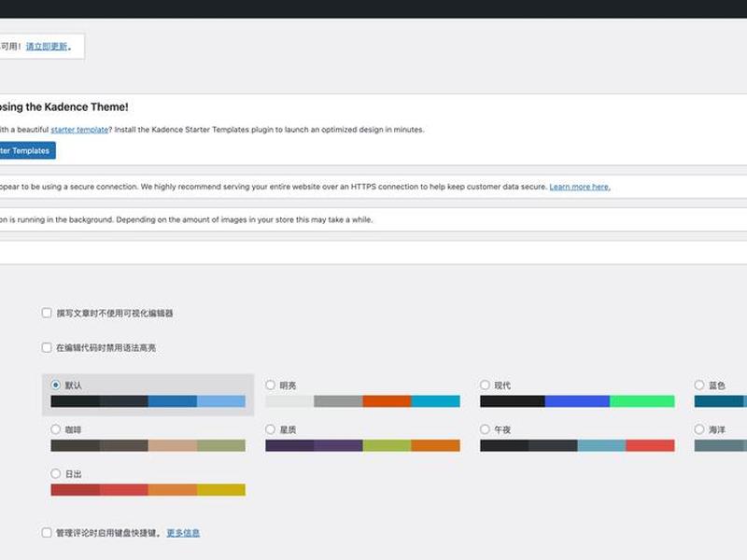Pick the 现代 color scheme radio button
Screen dimensions: 747x560
tap(485, 385)
